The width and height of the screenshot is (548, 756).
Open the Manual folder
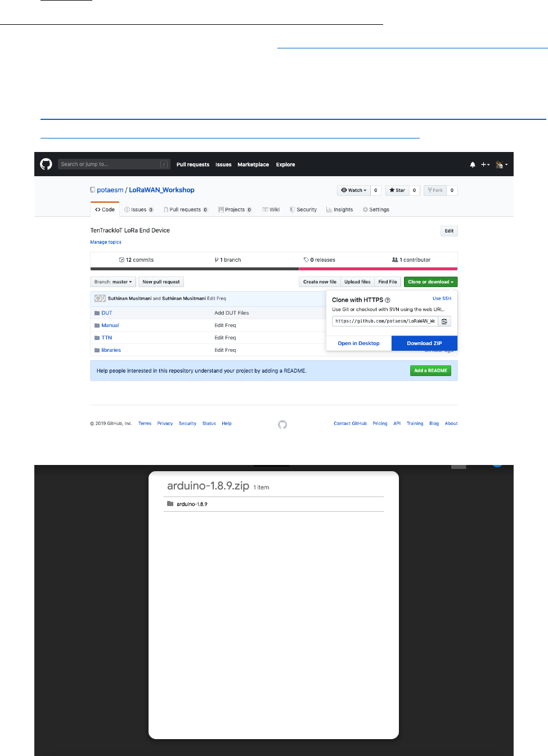pyautogui.click(x=110, y=325)
